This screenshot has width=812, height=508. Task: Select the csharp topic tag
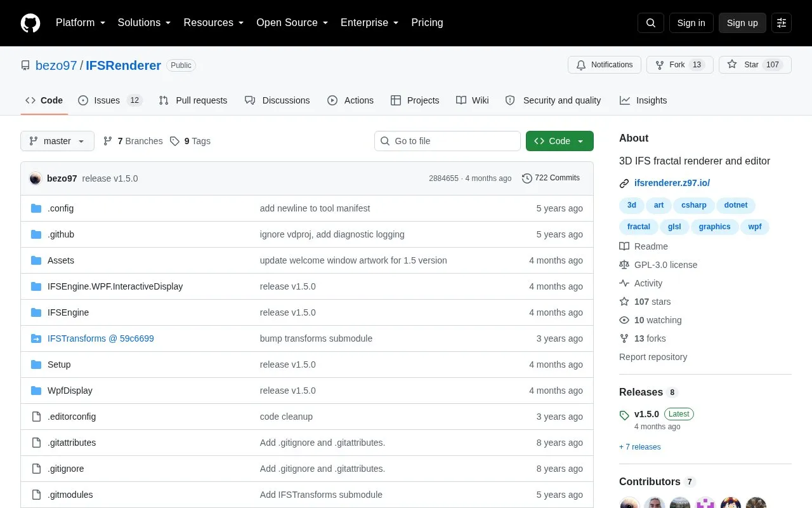click(694, 205)
